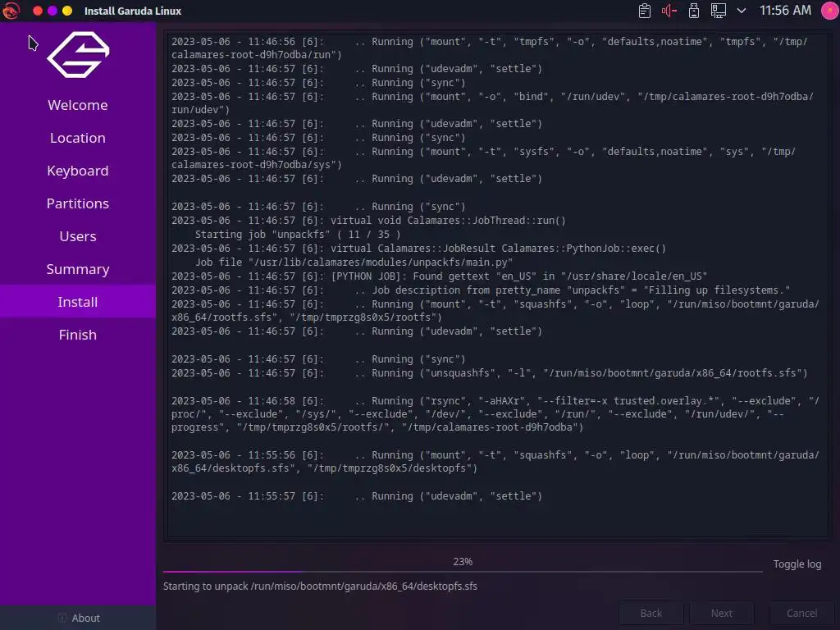The height and width of the screenshot is (630, 840).
Task: Click the 'Calamares::JobThread::run()' log line
Action: (x=368, y=220)
